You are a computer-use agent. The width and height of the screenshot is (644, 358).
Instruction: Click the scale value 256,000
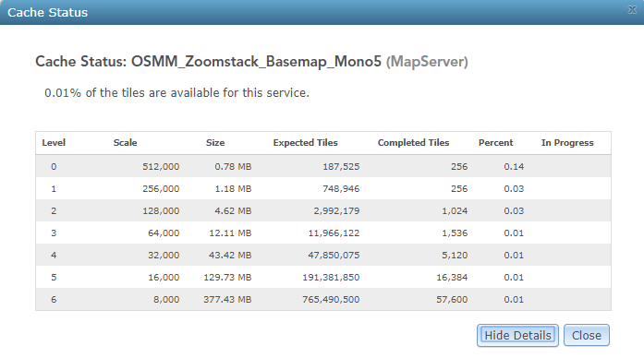point(161,188)
